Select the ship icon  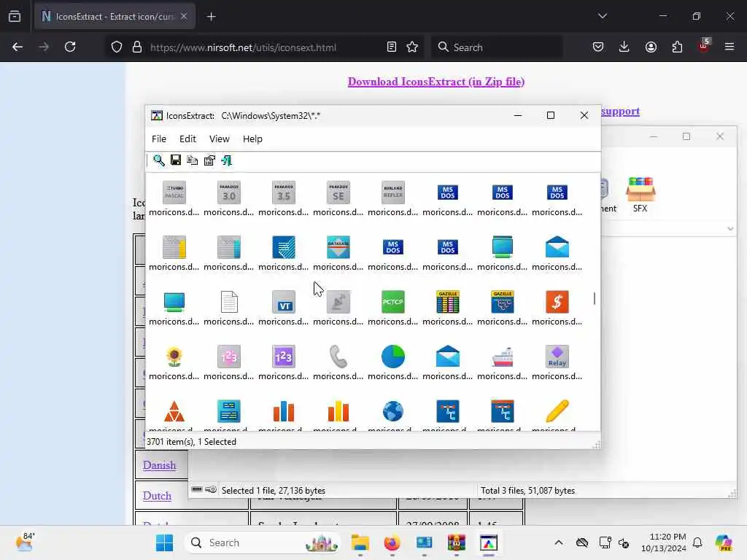point(502,357)
